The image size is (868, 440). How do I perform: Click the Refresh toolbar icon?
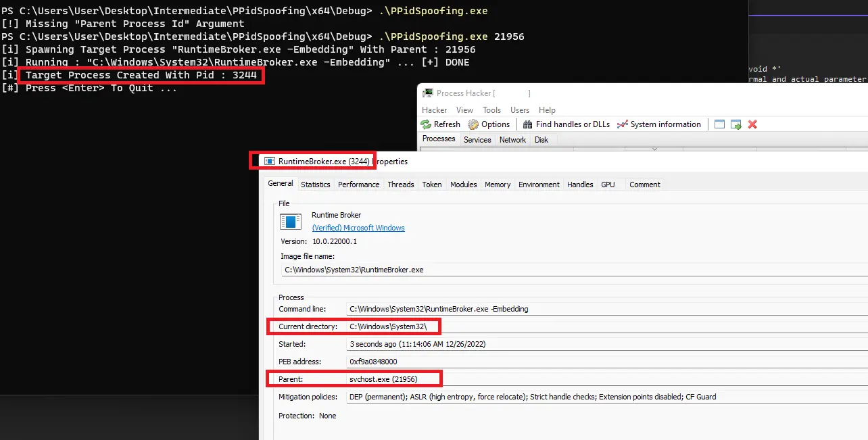440,124
